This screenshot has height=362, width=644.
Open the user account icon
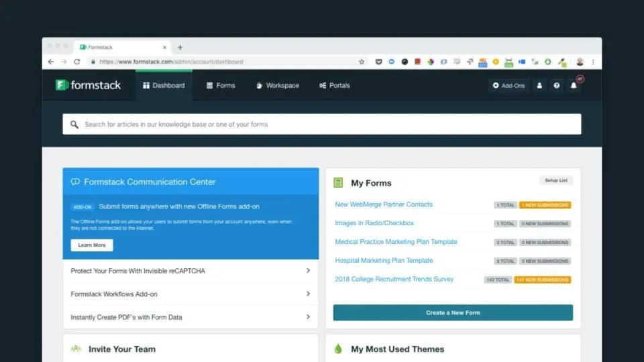(x=539, y=85)
